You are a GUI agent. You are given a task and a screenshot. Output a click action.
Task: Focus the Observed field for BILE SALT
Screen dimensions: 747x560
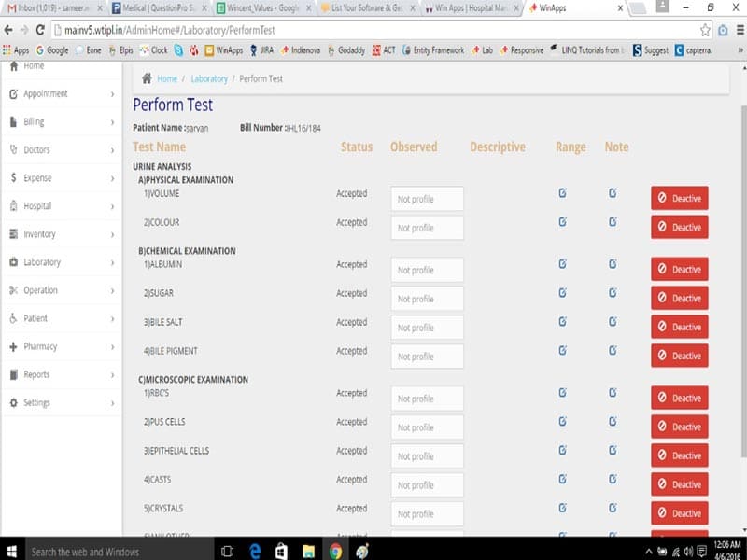pyautogui.click(x=427, y=328)
